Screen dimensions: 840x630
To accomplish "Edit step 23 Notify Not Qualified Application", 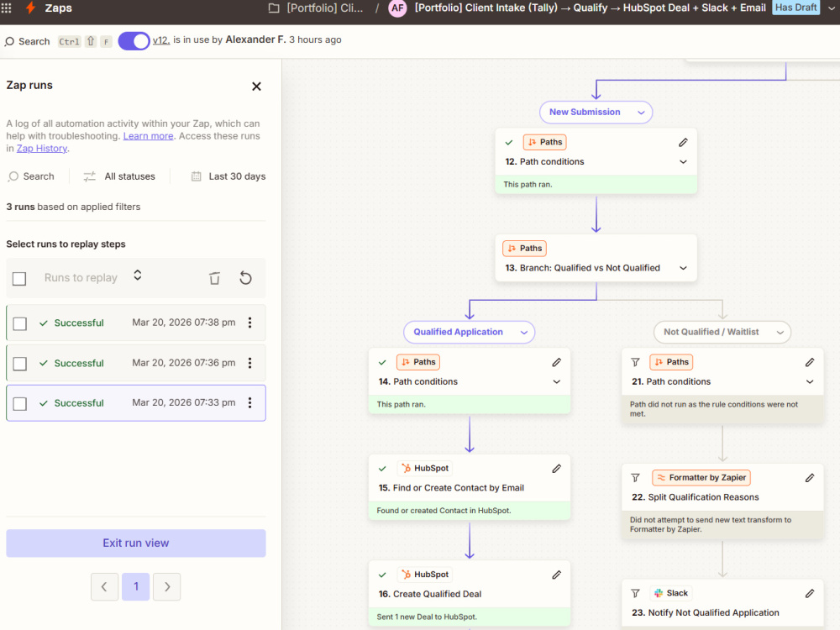I will pyautogui.click(x=810, y=594).
